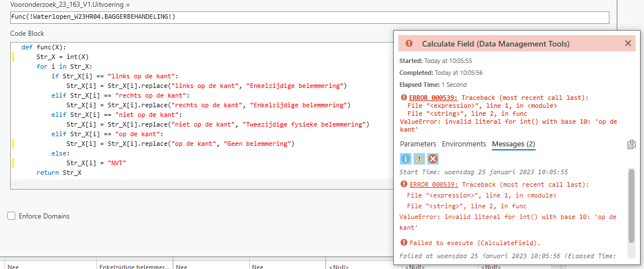Click the 'return Str_X' code line
Viewport: 644px width, 269px height.
point(59,173)
